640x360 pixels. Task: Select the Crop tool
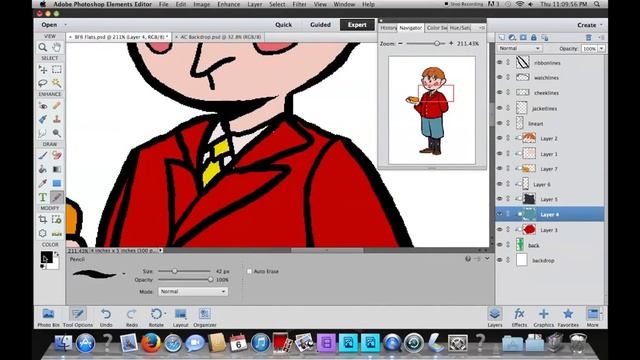click(42, 220)
